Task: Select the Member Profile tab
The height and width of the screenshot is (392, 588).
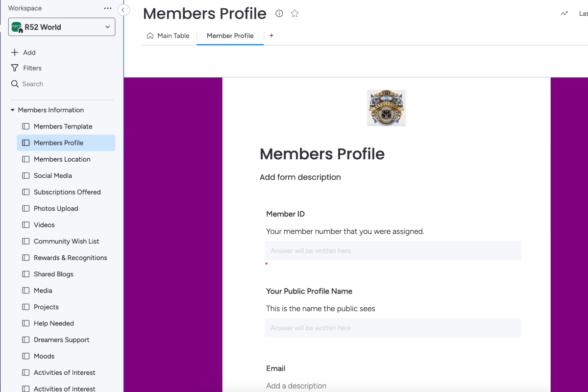Action: coord(230,36)
